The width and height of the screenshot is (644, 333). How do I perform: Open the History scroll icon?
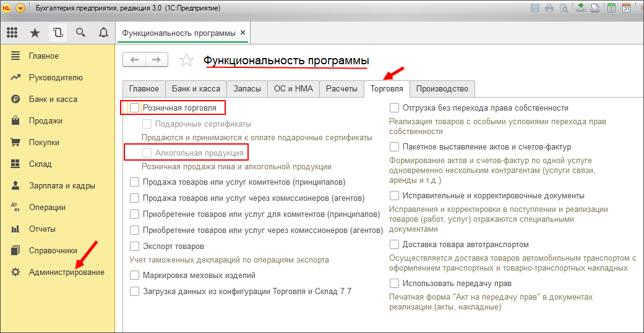tap(58, 33)
